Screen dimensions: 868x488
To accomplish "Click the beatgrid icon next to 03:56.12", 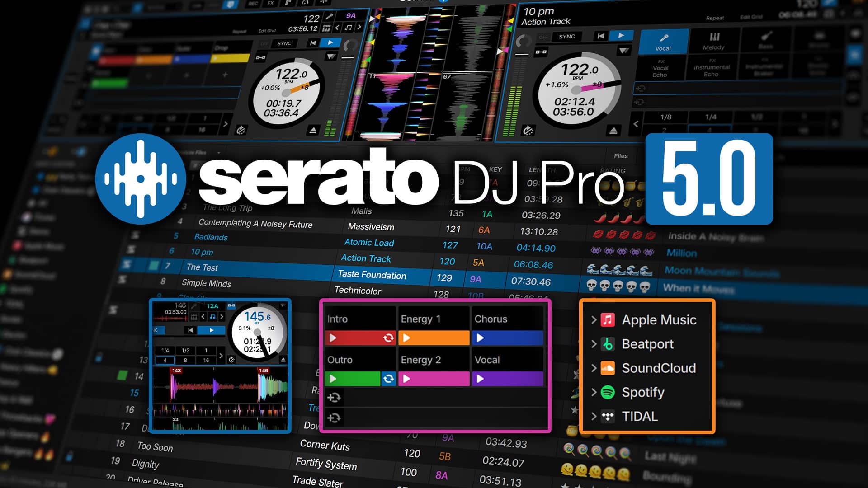I will (x=326, y=28).
